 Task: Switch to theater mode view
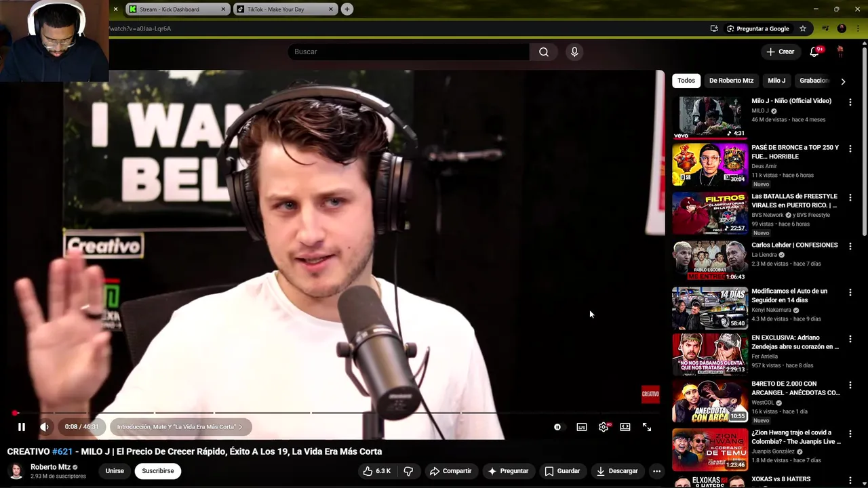pyautogui.click(x=625, y=427)
